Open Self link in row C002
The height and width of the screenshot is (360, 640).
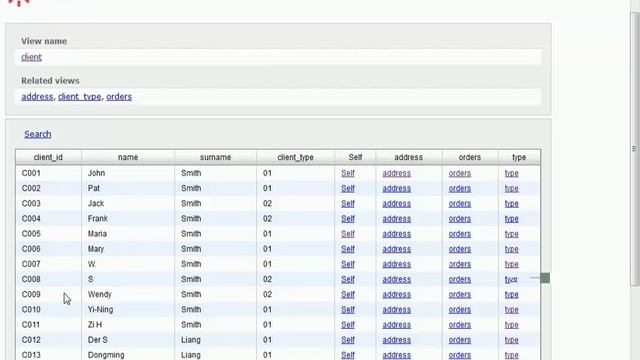348,189
